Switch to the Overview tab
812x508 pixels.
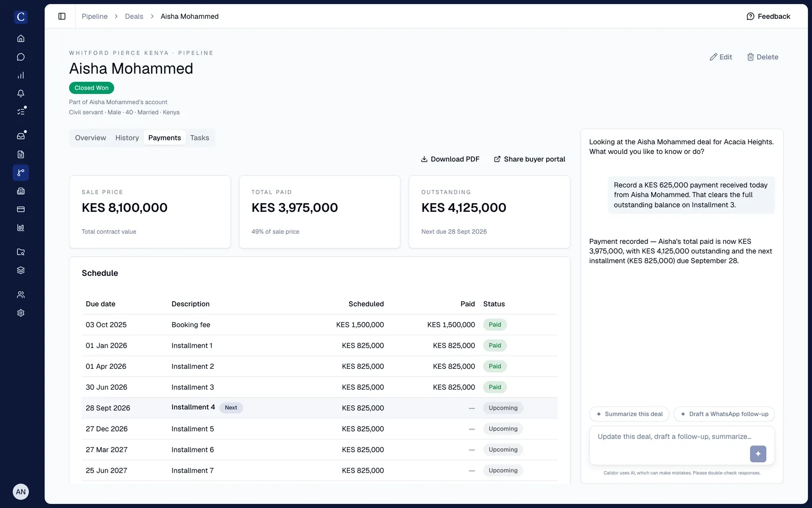(x=90, y=138)
